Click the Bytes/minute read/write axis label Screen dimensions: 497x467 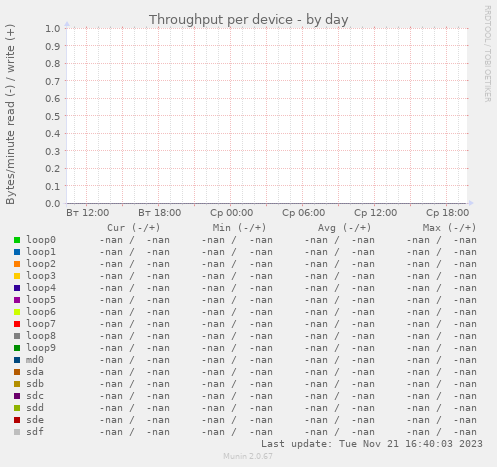click(x=10, y=114)
